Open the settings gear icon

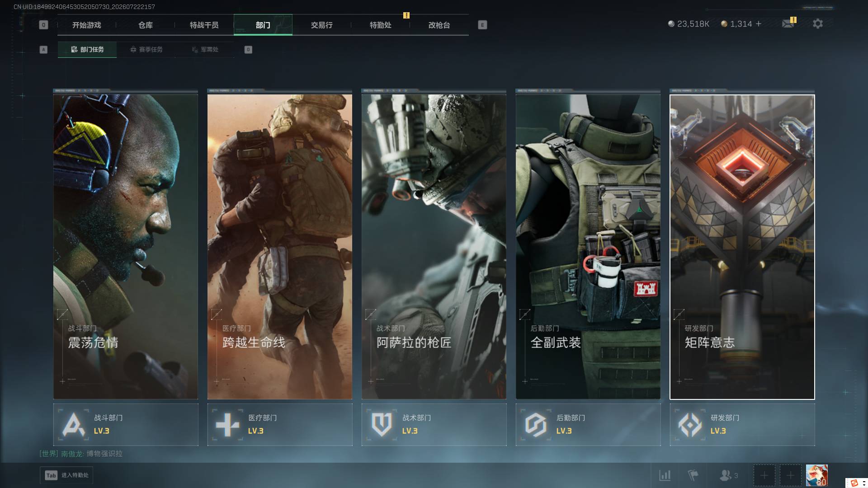(818, 23)
